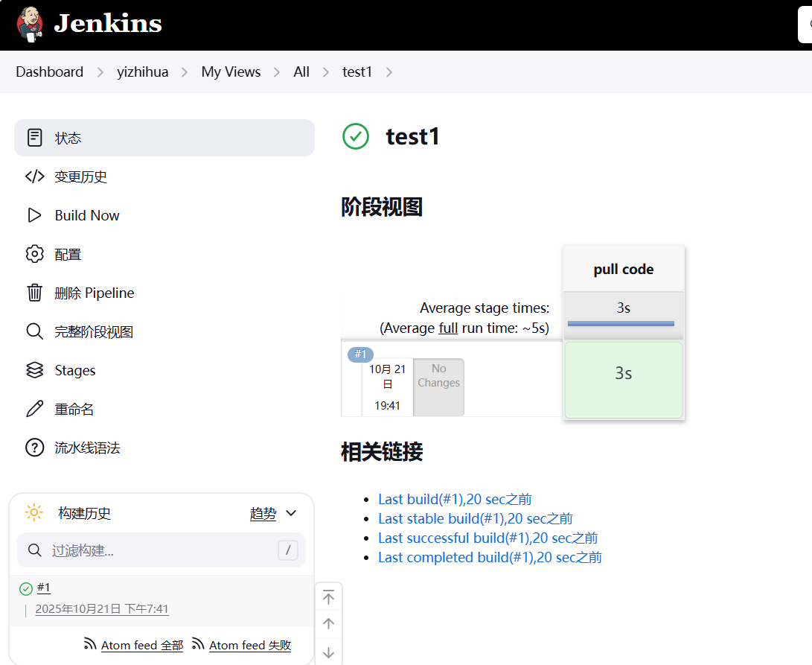Open the 状态 status sidebar item
812x665 pixels.
pos(164,138)
